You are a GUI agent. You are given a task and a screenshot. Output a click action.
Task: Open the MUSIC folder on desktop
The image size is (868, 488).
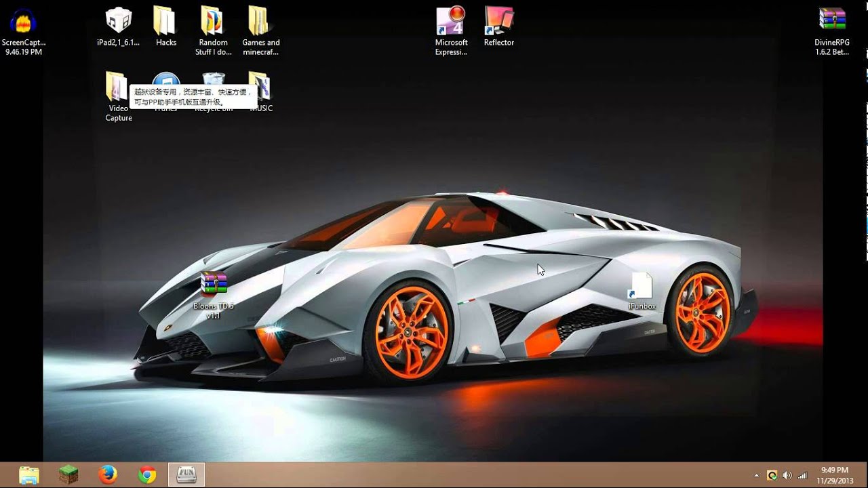point(261,88)
